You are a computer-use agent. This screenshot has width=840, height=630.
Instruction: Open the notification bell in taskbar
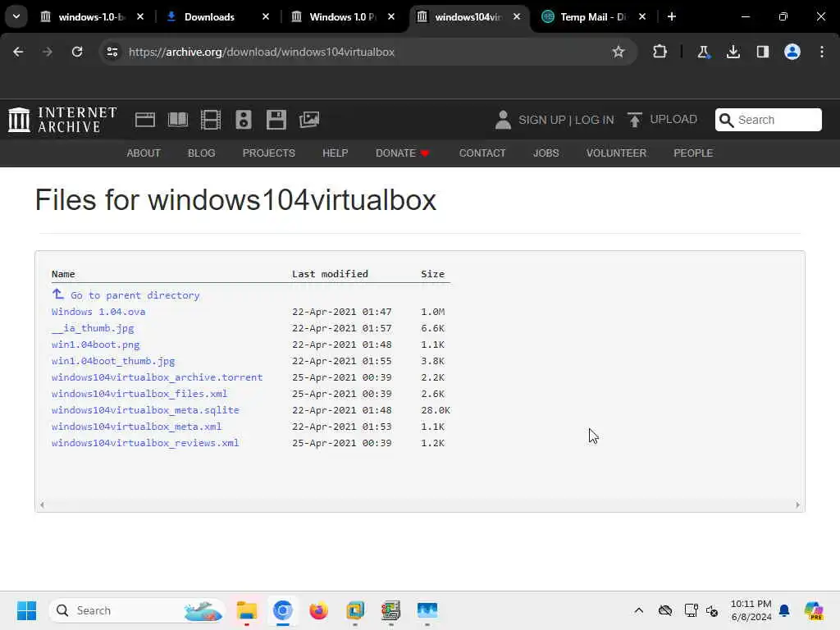pyautogui.click(x=784, y=610)
